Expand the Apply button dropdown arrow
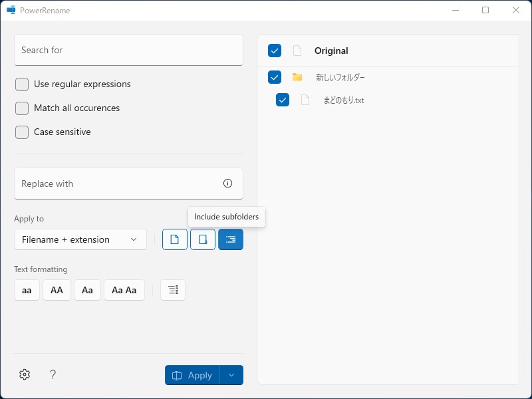532x399 pixels. pos(231,375)
